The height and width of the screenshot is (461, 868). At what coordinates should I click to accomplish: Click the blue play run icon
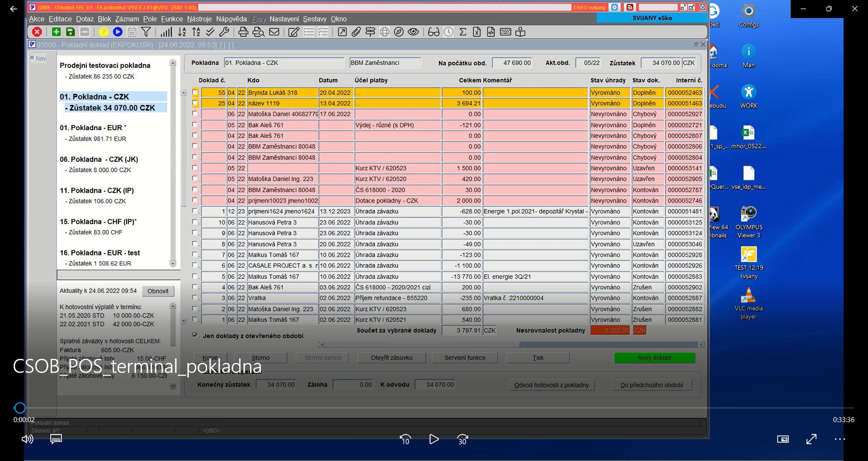click(118, 32)
